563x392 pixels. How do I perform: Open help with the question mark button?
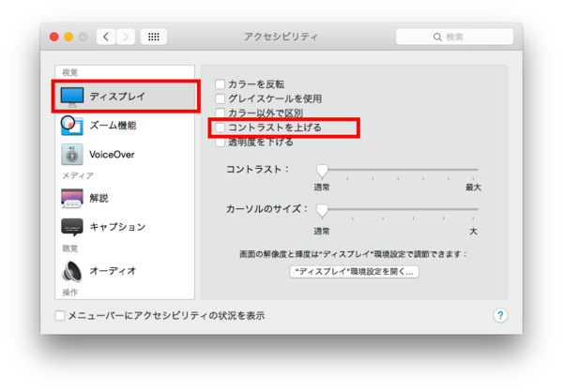(x=500, y=315)
